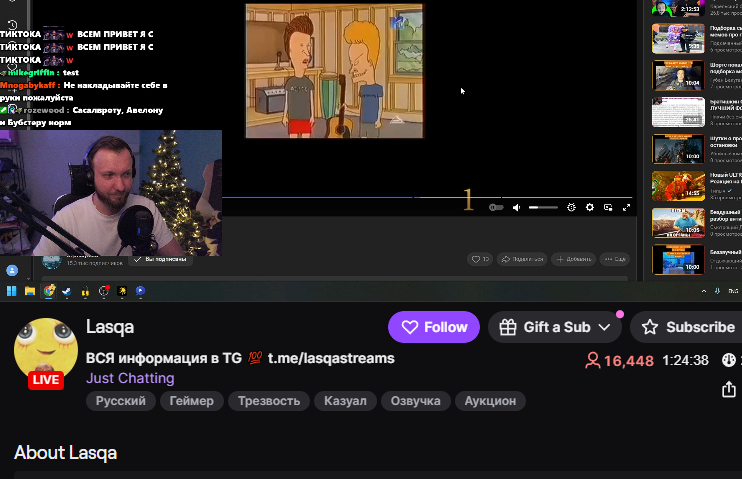Adjust the video player volume slider
The image size is (742, 479).
[x=543, y=207]
